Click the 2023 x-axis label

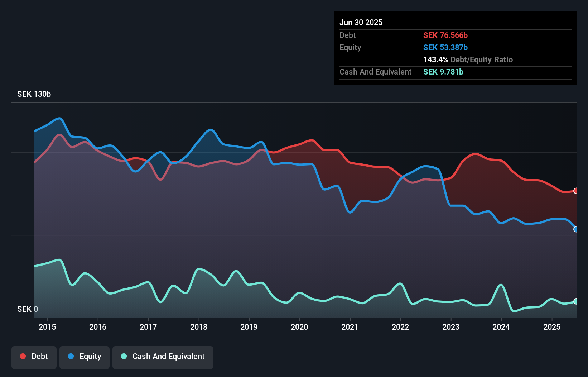[x=451, y=327]
